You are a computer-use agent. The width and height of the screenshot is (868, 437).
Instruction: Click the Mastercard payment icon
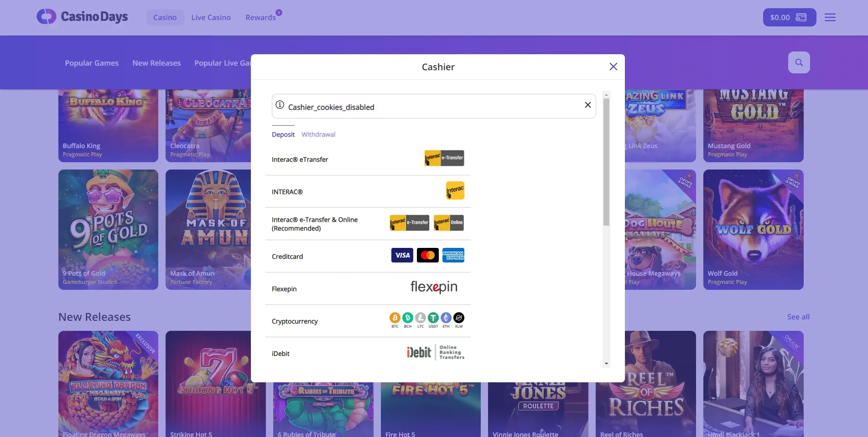[x=428, y=255]
